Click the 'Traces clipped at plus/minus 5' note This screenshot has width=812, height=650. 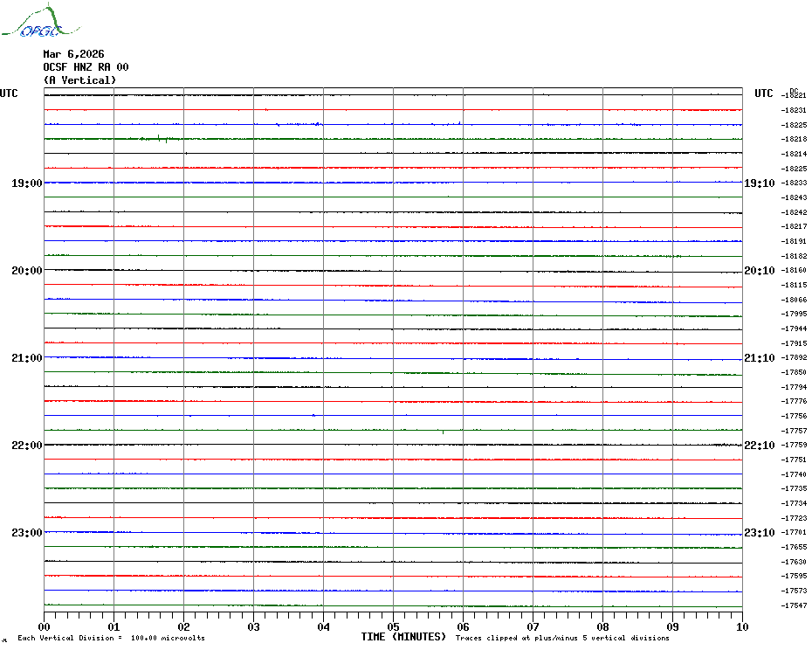click(562, 638)
